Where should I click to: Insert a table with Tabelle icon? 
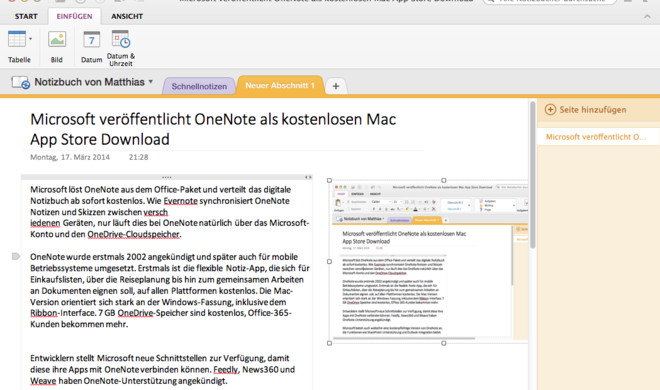(17, 39)
